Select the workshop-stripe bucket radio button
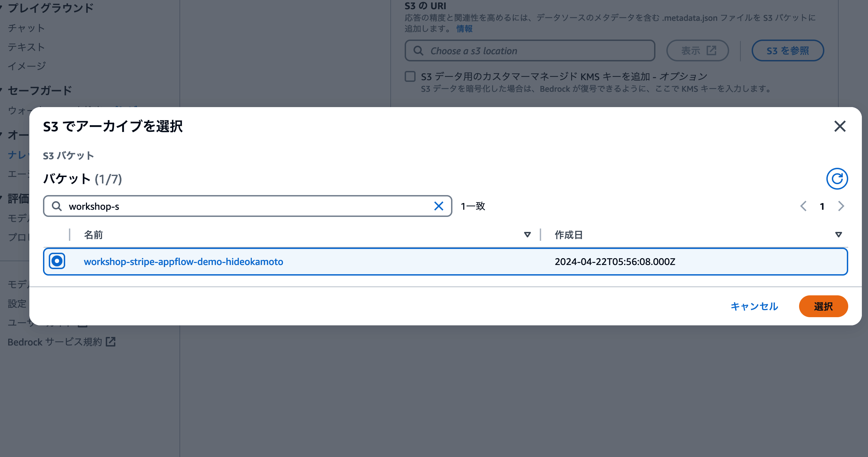868x457 pixels. pos(57,261)
